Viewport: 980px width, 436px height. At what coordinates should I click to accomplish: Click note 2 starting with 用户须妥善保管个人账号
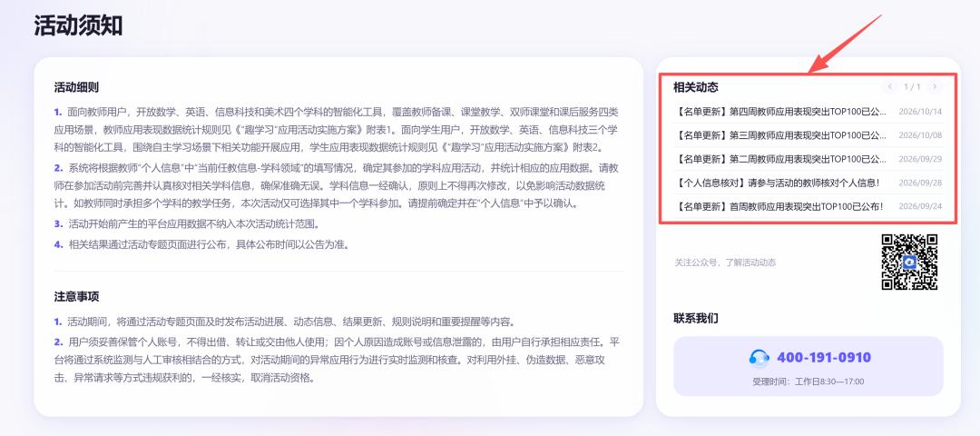pos(338,360)
